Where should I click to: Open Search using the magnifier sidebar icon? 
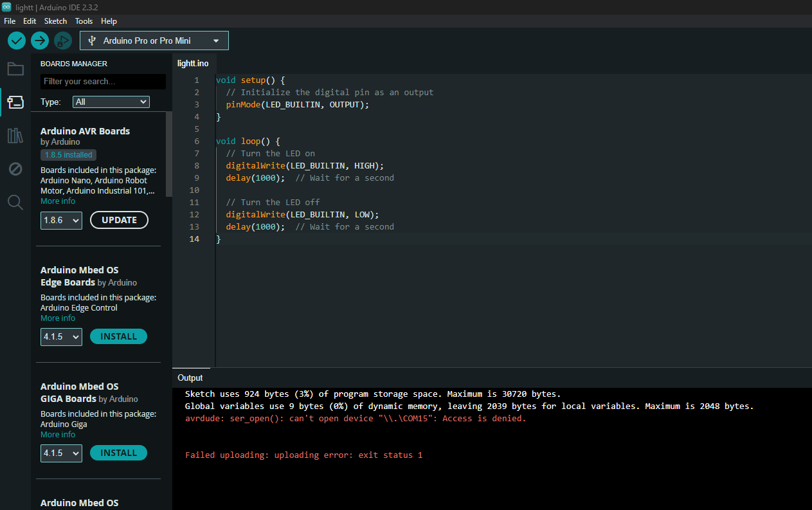15,202
